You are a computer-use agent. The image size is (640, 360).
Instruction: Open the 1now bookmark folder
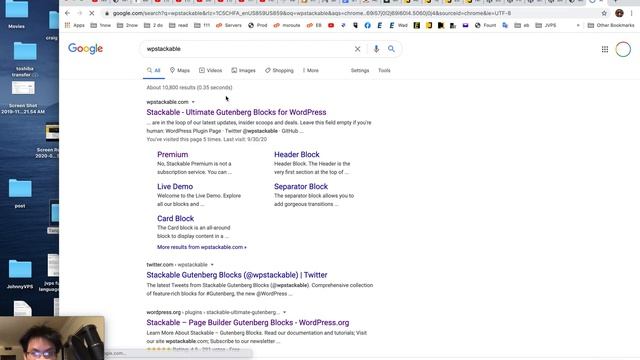100,25
